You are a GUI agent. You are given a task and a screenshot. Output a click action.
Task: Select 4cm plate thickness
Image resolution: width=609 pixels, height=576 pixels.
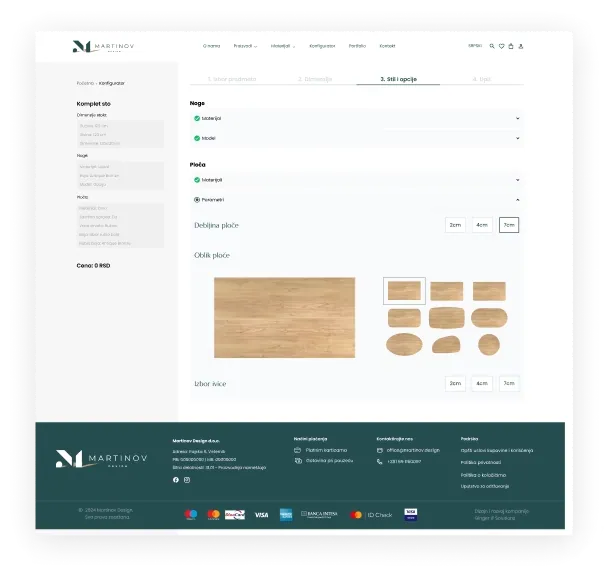coord(482,225)
